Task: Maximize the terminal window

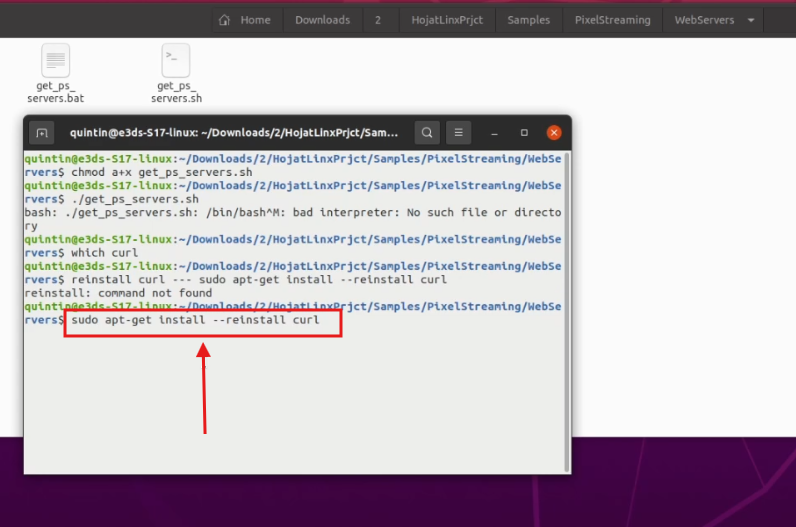Action: pyautogui.click(x=524, y=132)
